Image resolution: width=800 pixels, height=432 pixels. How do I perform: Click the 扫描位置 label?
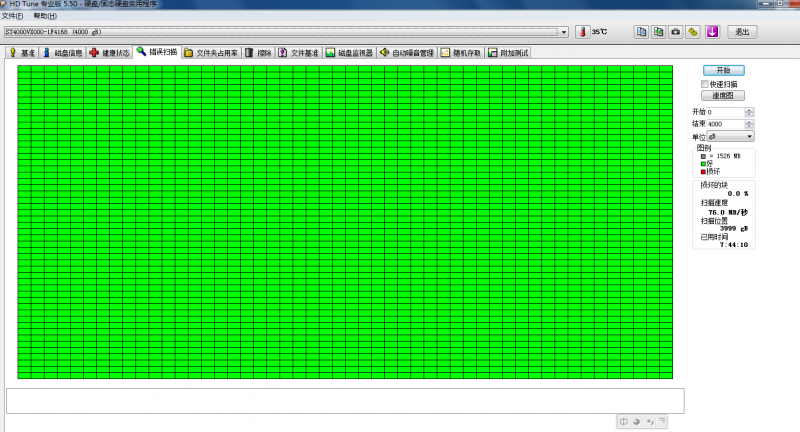click(714, 221)
